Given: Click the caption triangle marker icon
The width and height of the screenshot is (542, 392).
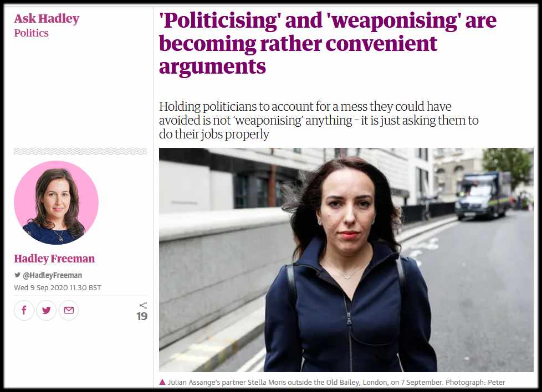Looking at the screenshot, I should click(162, 382).
